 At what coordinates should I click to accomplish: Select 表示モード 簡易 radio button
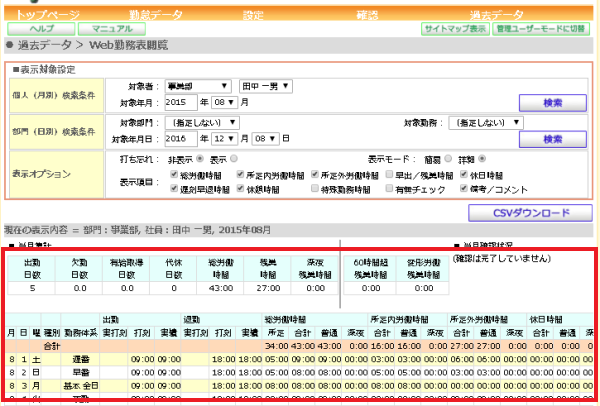point(448,158)
